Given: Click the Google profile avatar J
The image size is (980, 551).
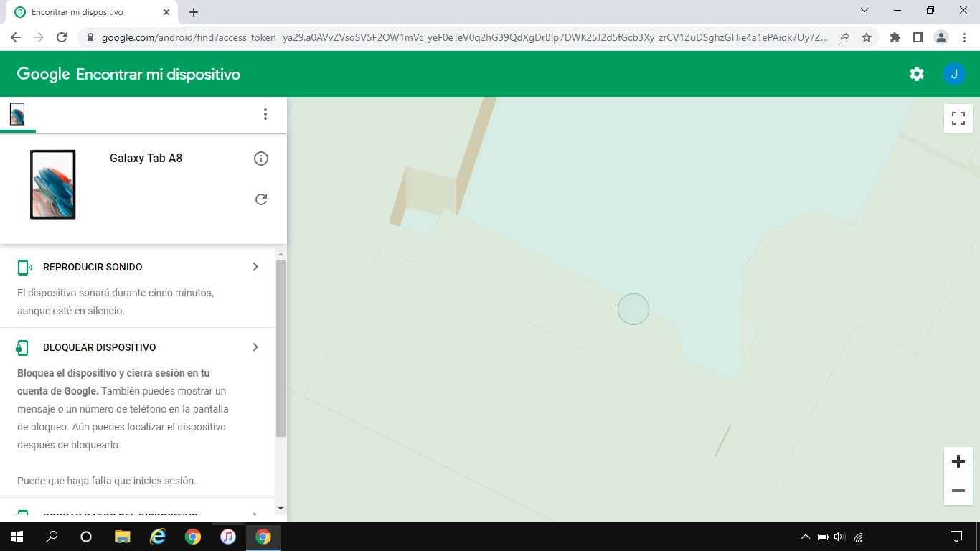Looking at the screenshot, I should pyautogui.click(x=954, y=73).
